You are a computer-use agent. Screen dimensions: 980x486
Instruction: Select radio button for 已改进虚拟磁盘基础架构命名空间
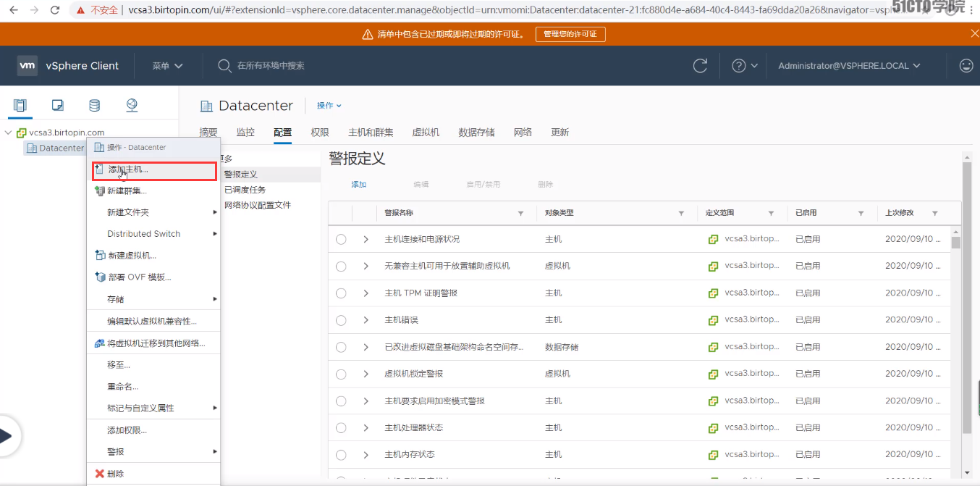[341, 347]
